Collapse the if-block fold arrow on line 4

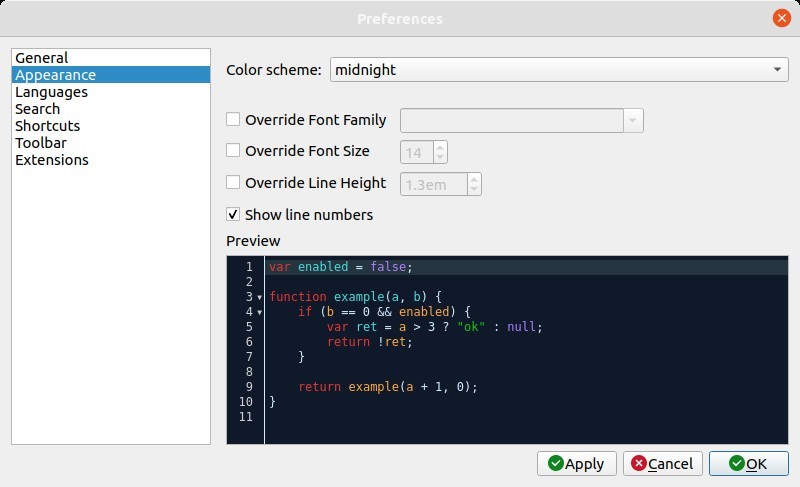260,313
